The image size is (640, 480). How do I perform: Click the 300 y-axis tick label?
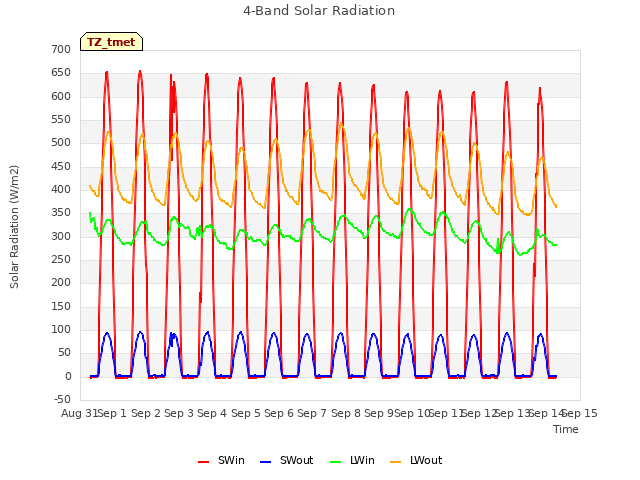point(61,236)
